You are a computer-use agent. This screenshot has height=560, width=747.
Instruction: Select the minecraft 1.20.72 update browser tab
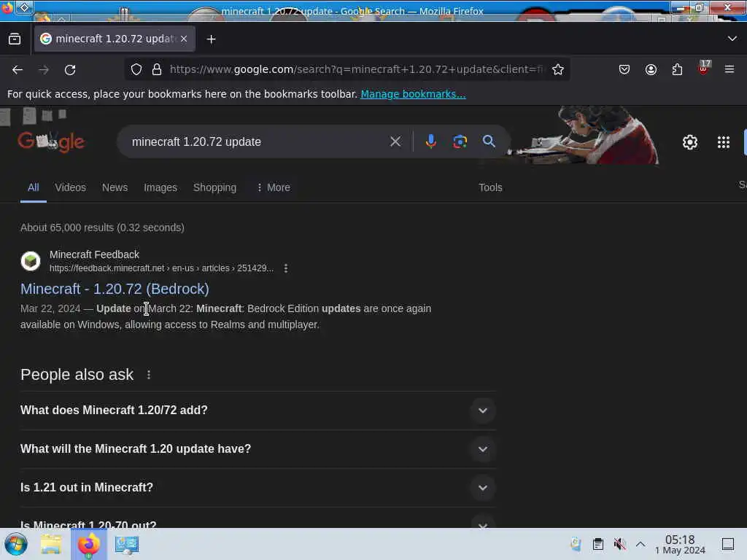click(115, 39)
